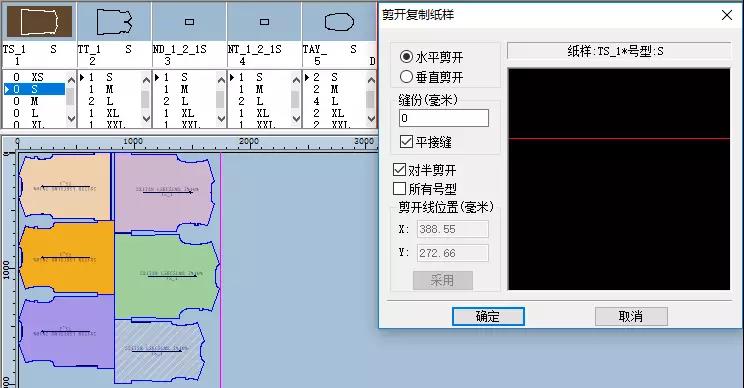Toggle the 平接缝 checkbox
This screenshot has height=388, width=744.
point(426,142)
